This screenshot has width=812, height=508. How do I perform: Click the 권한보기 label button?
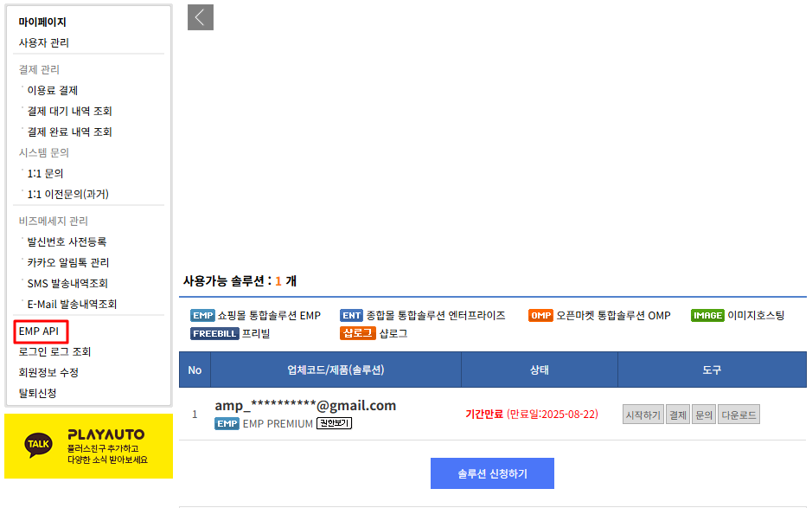click(x=334, y=423)
